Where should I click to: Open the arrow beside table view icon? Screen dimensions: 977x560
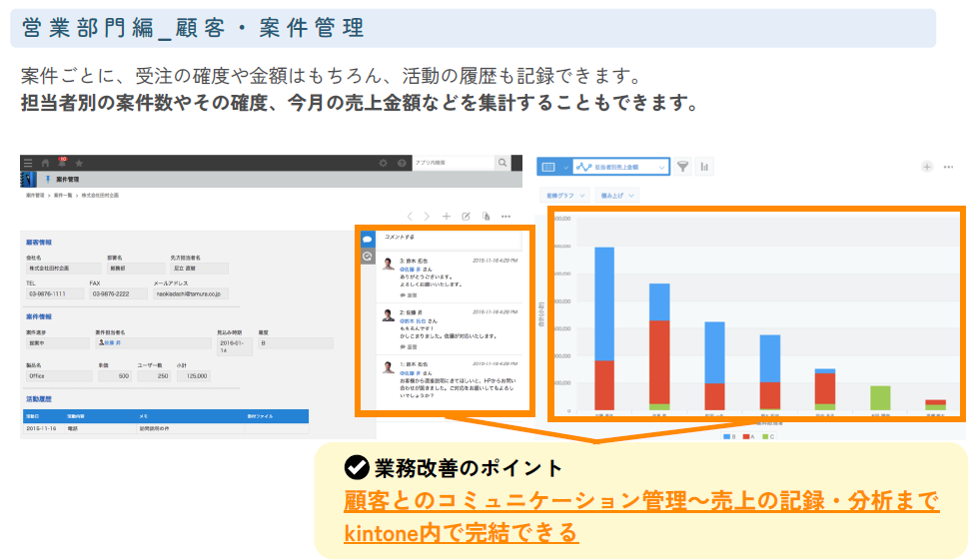565,167
